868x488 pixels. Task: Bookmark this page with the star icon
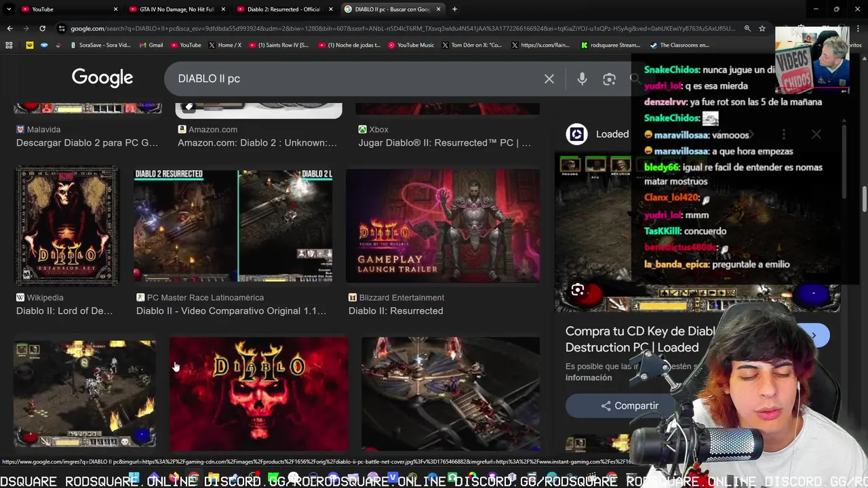click(x=762, y=28)
